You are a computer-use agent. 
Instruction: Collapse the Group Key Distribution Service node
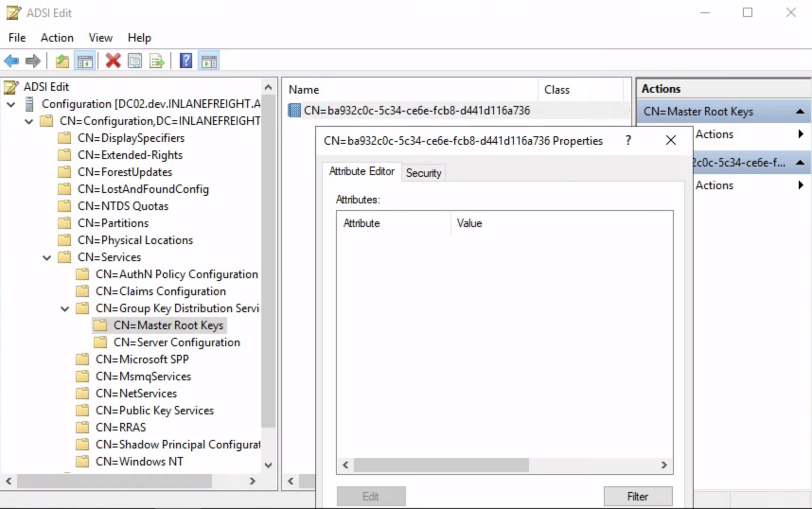65,309
